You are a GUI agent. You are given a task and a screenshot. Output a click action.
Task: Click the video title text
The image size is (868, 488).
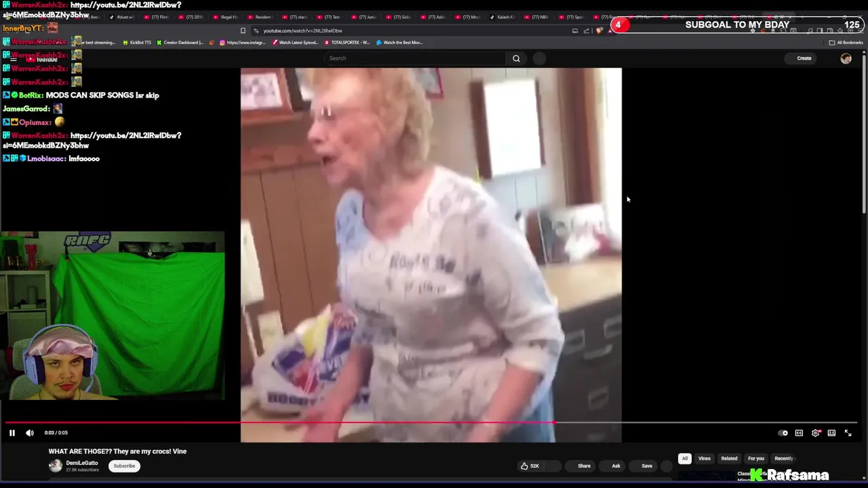pyautogui.click(x=117, y=451)
